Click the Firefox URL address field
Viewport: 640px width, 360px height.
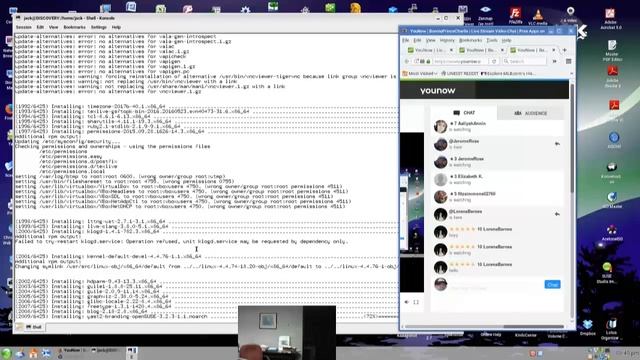click(x=460, y=61)
